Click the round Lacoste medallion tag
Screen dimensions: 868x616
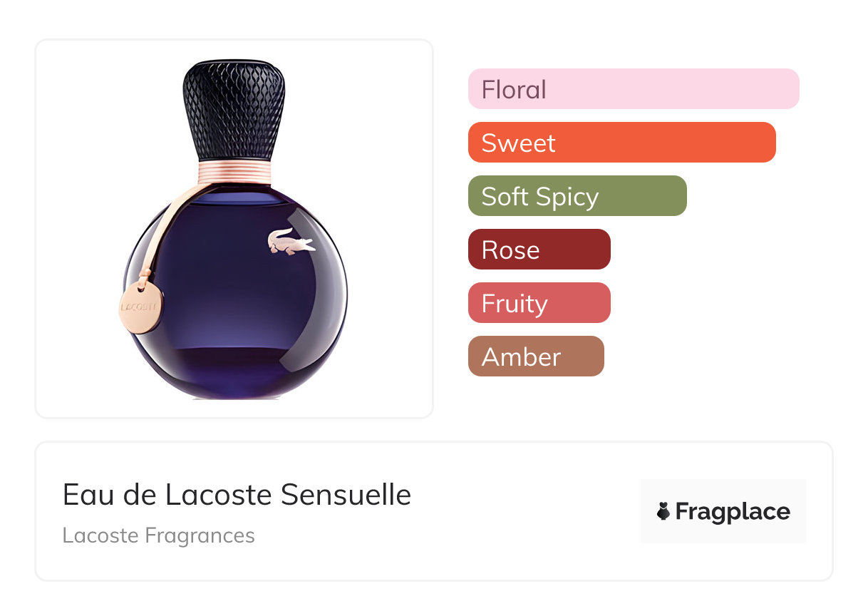140,307
